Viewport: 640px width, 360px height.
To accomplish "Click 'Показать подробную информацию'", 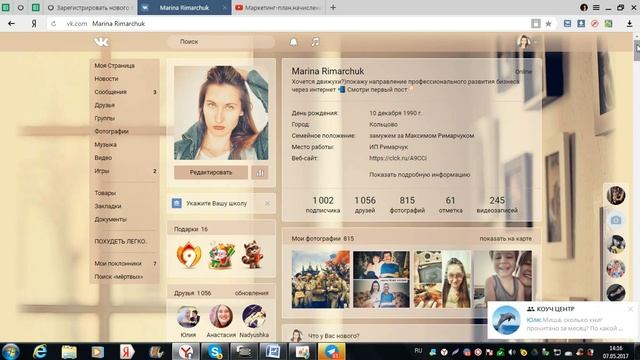I will (x=420, y=175).
